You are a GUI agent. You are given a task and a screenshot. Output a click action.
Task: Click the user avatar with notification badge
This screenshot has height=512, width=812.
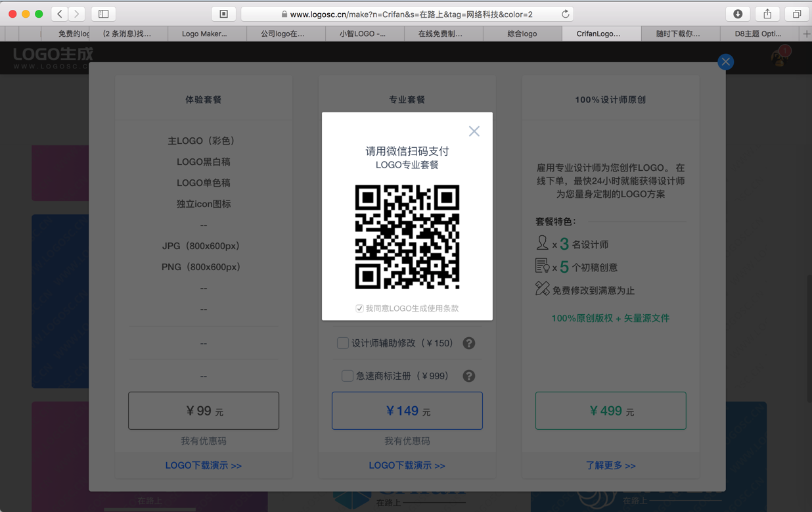(780, 57)
